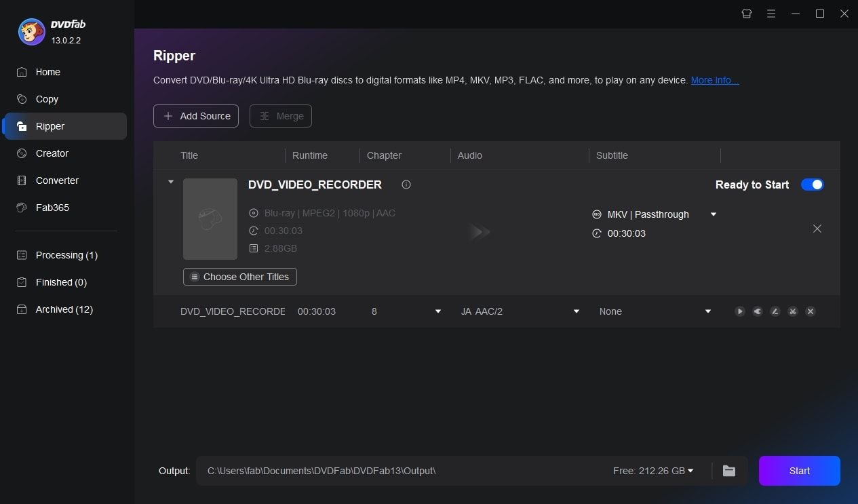
Task: Open the Free 212.26 GB dropdown
Action: [653, 471]
